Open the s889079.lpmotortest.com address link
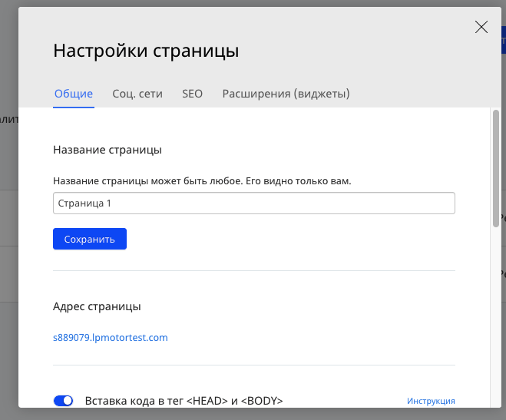This screenshot has height=420, width=506. pos(111,337)
